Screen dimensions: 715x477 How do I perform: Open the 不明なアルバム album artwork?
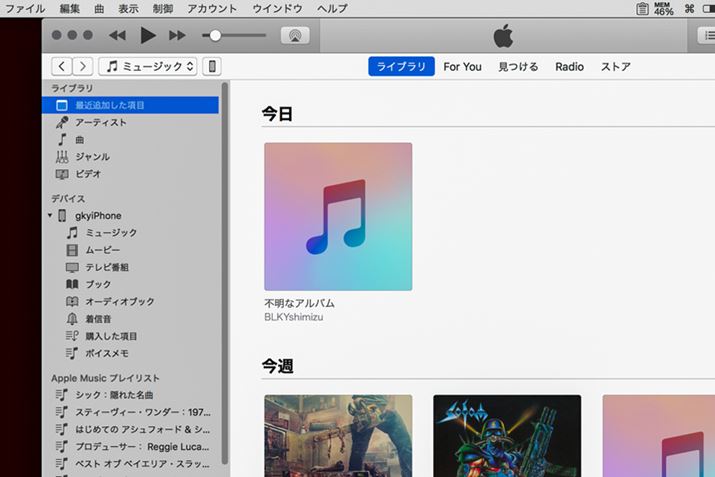pyautogui.click(x=338, y=216)
